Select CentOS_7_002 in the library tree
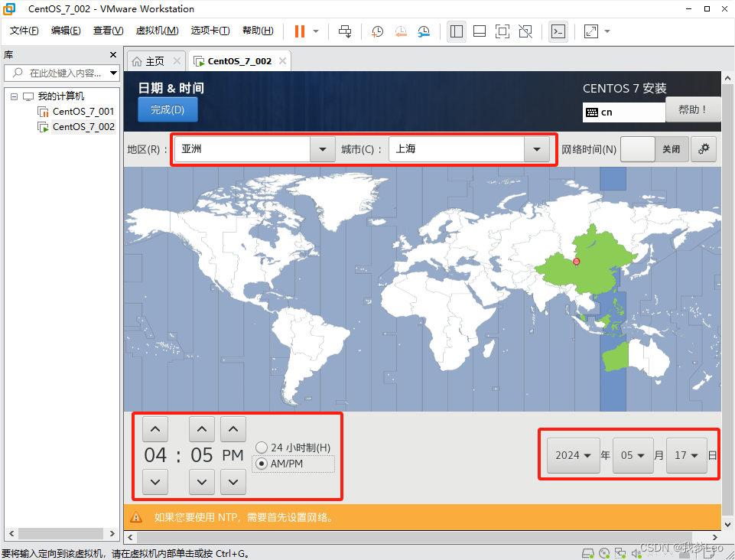 (x=83, y=127)
